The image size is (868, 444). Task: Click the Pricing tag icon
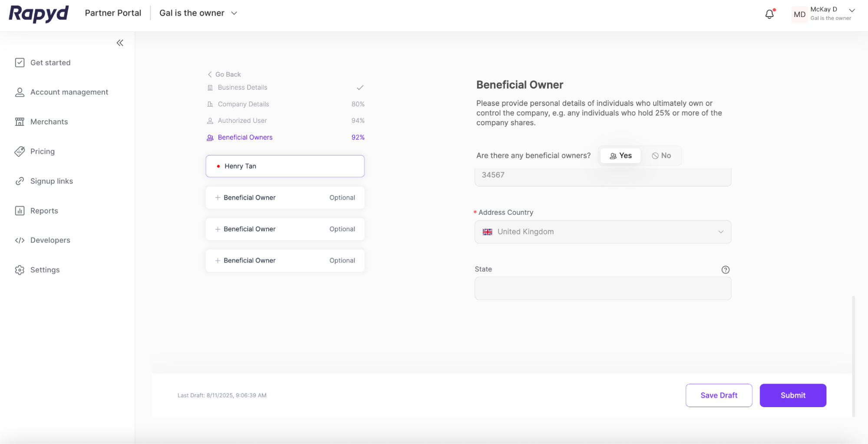point(20,151)
